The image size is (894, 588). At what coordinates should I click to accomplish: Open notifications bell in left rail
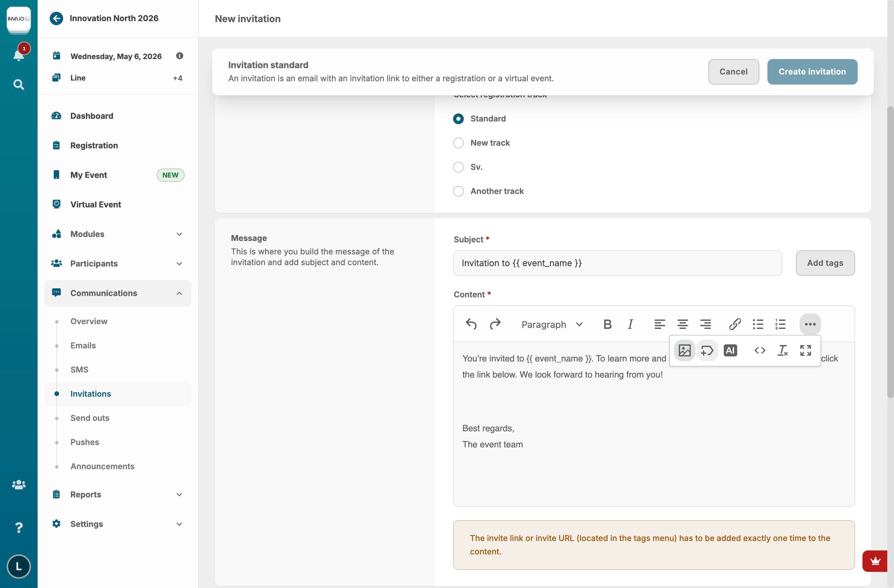pyautogui.click(x=18, y=55)
